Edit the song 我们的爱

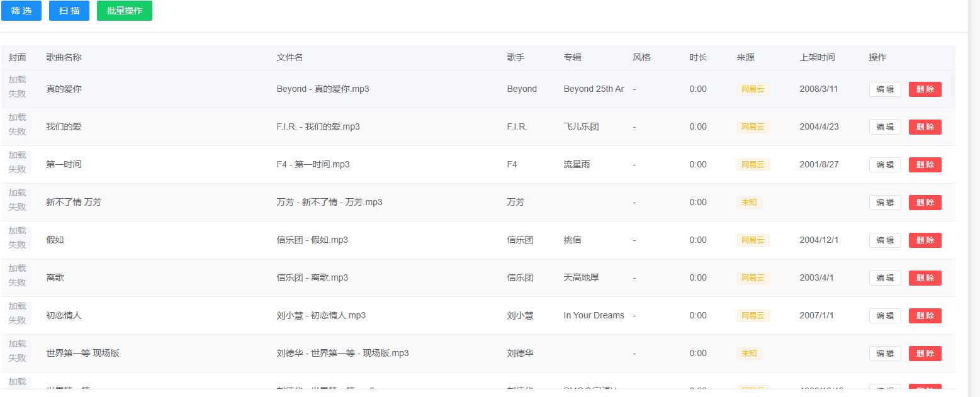click(885, 127)
